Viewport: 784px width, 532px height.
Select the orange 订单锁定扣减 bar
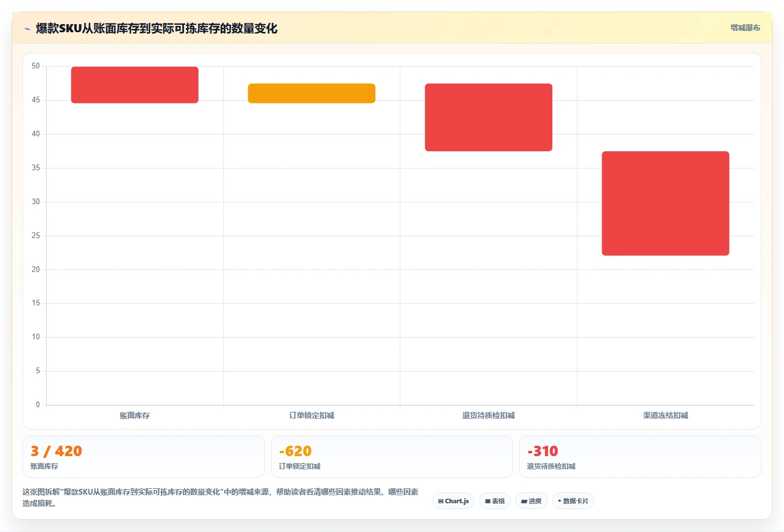click(x=312, y=93)
